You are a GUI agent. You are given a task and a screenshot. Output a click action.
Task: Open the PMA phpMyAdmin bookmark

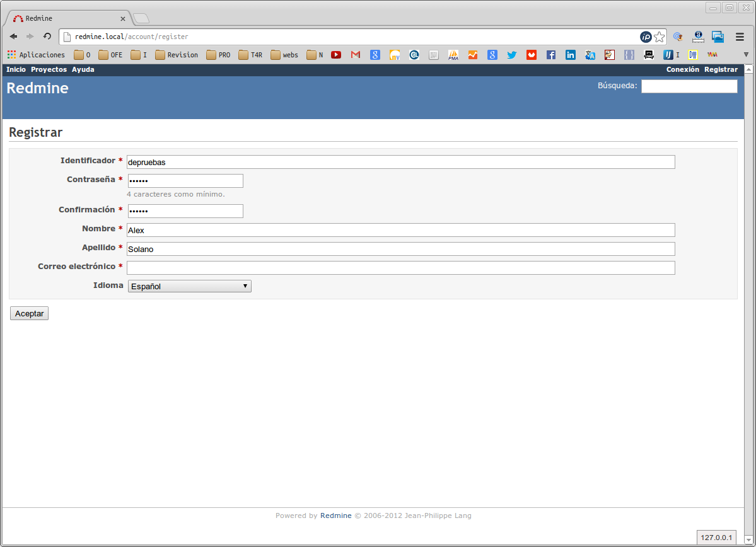(453, 55)
